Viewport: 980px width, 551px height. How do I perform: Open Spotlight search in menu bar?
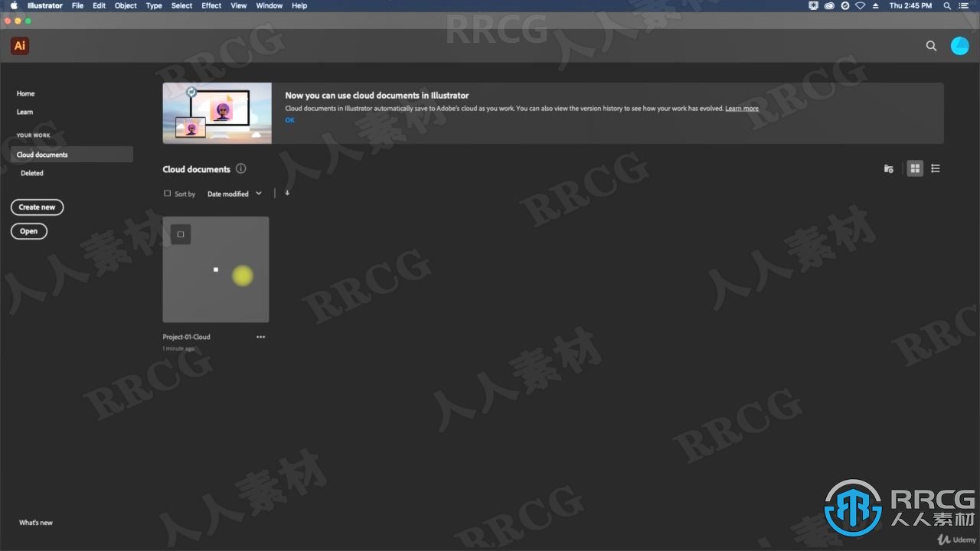click(947, 5)
